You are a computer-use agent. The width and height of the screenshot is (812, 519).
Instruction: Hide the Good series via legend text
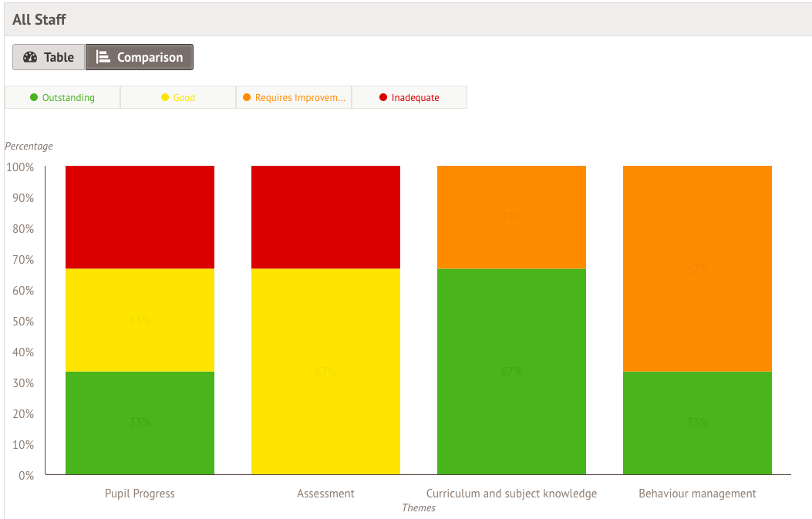coord(184,98)
